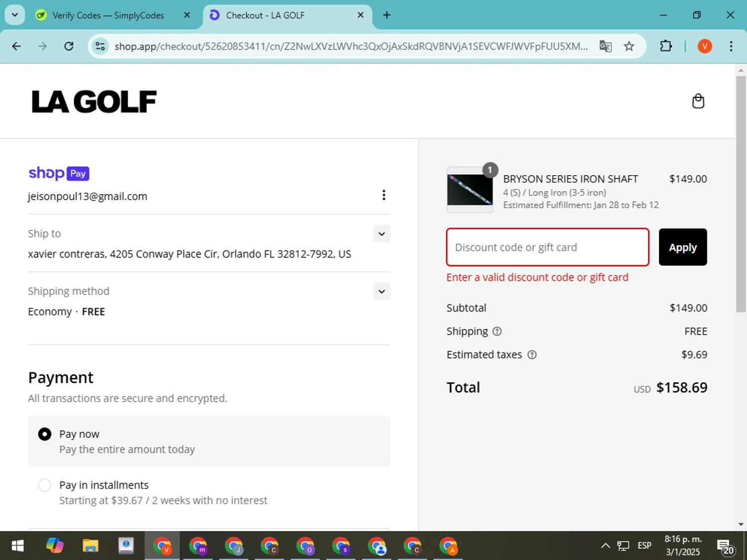Open the notification center with badge 20

coord(726,547)
